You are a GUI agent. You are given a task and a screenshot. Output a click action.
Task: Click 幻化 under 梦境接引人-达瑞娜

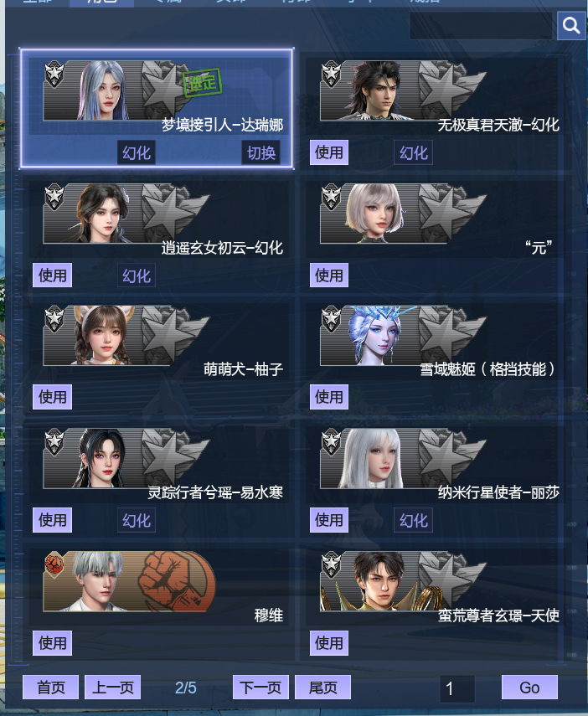[137, 153]
